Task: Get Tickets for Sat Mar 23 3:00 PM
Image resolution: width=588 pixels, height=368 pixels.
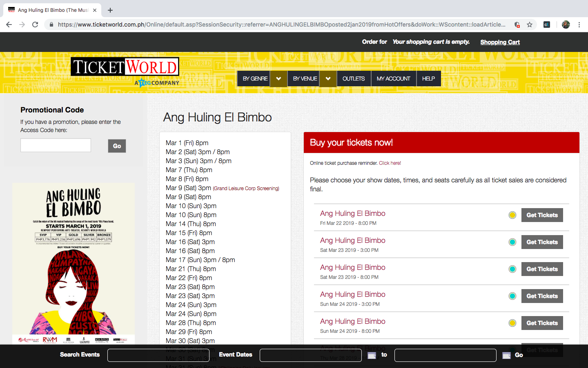Action: [x=542, y=242]
